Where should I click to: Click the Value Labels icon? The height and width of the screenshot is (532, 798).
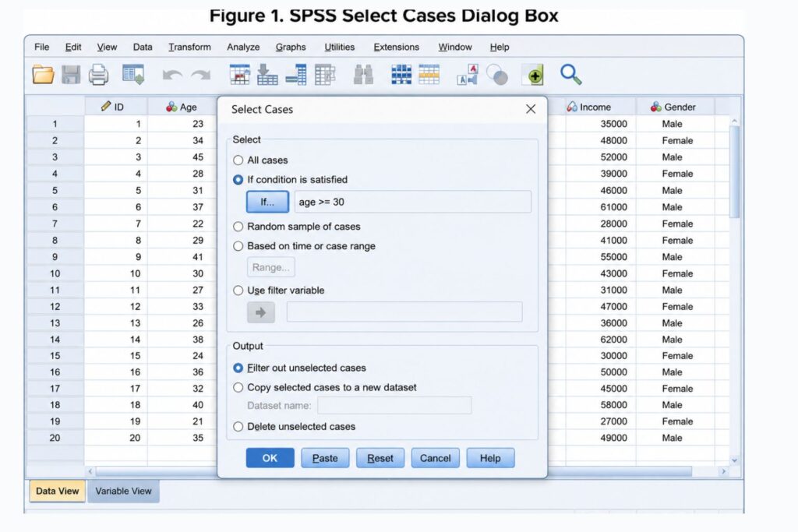pyautogui.click(x=468, y=75)
